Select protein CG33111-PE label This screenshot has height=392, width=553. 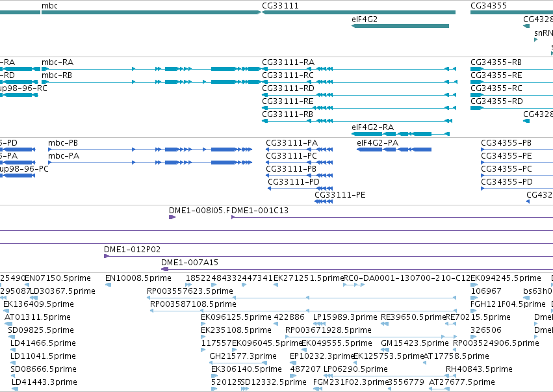point(340,195)
